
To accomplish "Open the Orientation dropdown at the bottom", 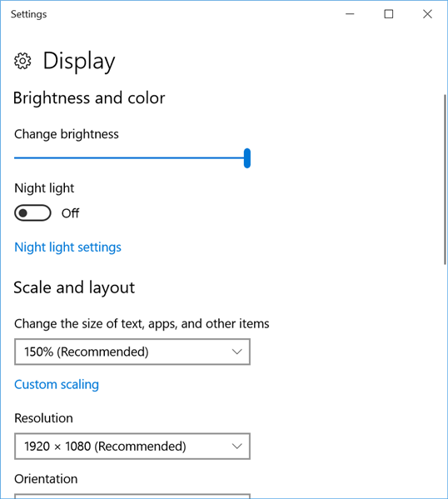I will pyautogui.click(x=132, y=497).
